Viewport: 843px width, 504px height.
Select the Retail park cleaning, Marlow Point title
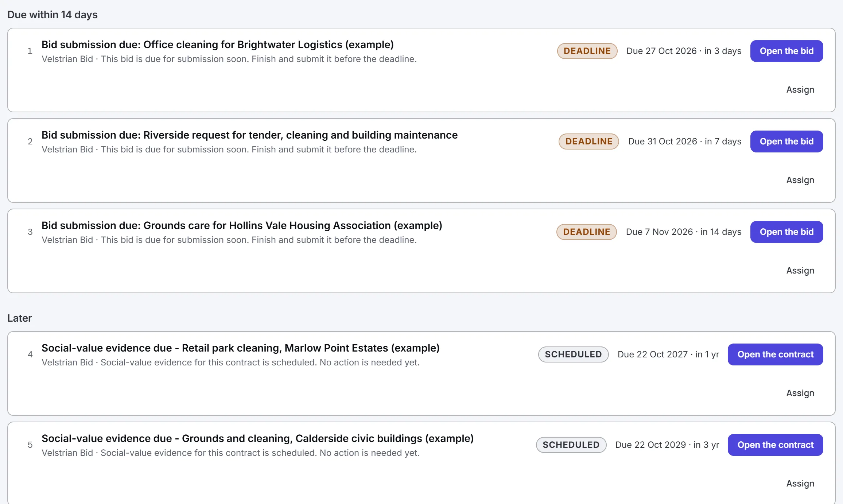241,348
